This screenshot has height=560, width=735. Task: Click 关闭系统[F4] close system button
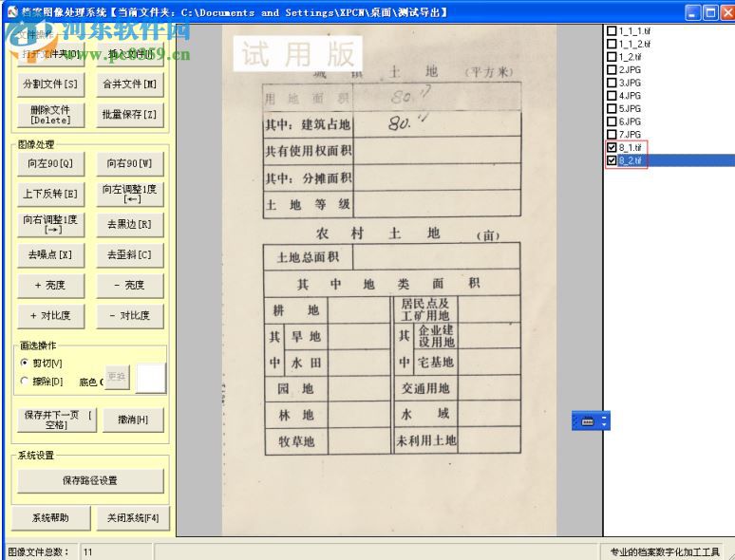133,518
